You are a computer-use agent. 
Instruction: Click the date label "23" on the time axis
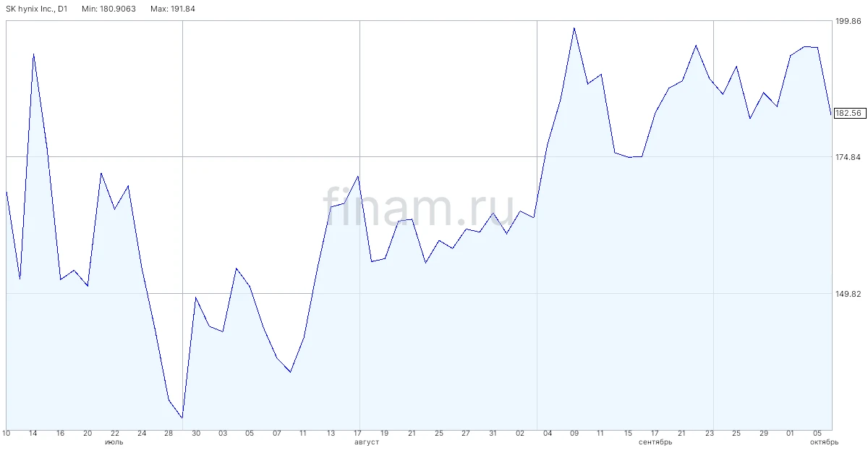tap(710, 434)
